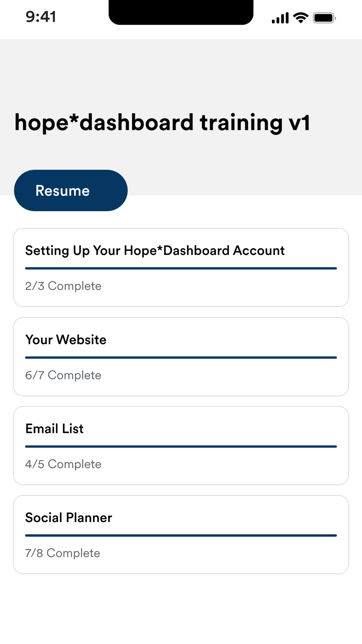
Task: Open Setting Up Your Hope*Dashboard Account module
Action: [x=155, y=251]
